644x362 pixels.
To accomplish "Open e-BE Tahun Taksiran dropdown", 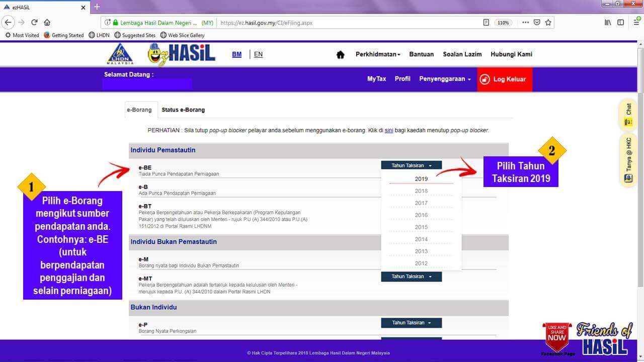I will tap(411, 165).
